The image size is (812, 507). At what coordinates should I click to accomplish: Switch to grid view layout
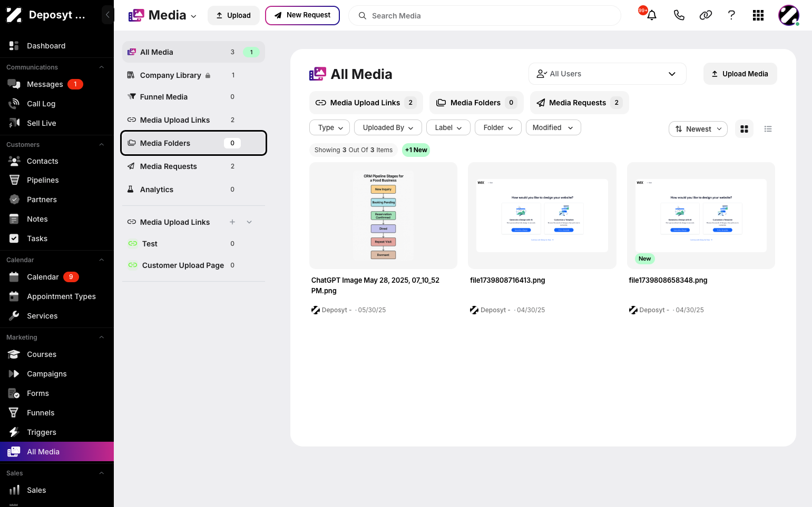click(744, 129)
